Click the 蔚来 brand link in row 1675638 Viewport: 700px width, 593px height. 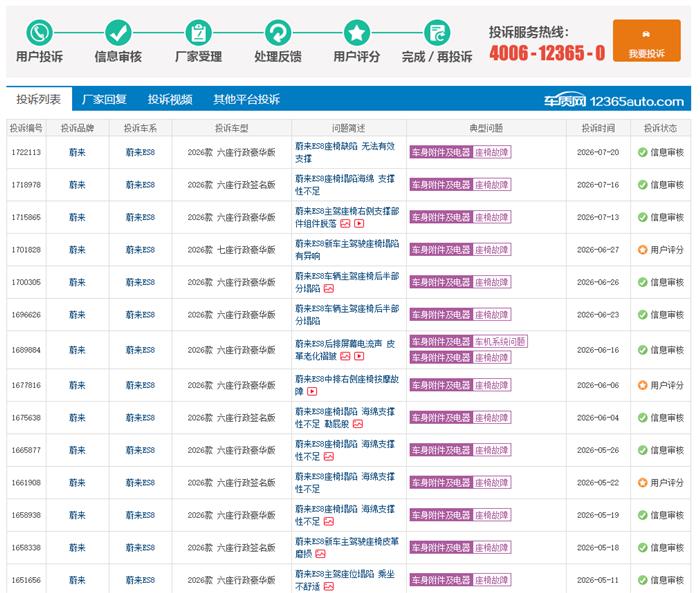coord(77,418)
